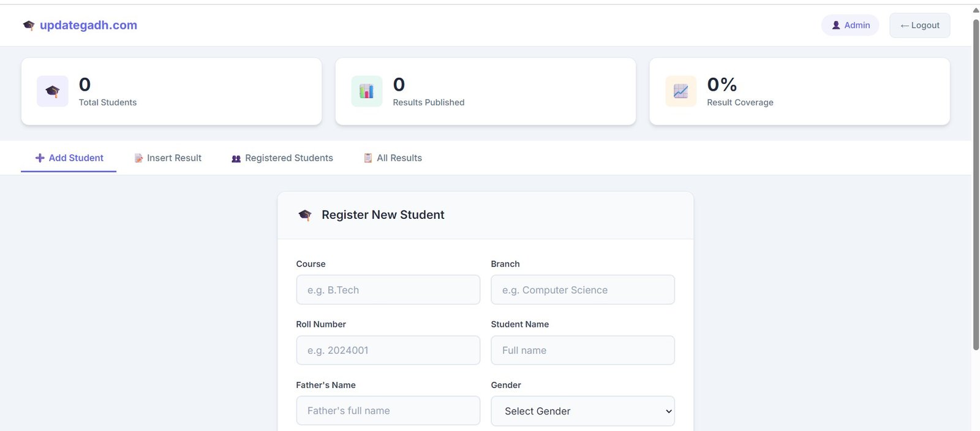The width and height of the screenshot is (980, 431).
Task: Click the vertical page scrollbar
Action: pyautogui.click(x=976, y=184)
